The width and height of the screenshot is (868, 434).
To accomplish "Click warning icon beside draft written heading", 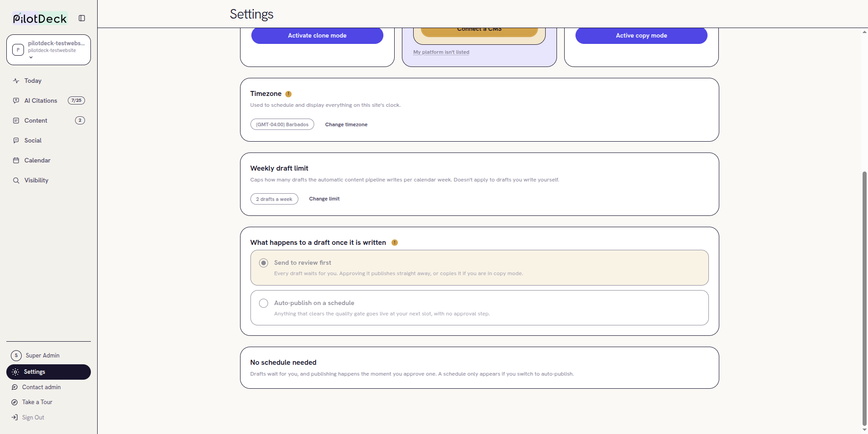I will [395, 243].
